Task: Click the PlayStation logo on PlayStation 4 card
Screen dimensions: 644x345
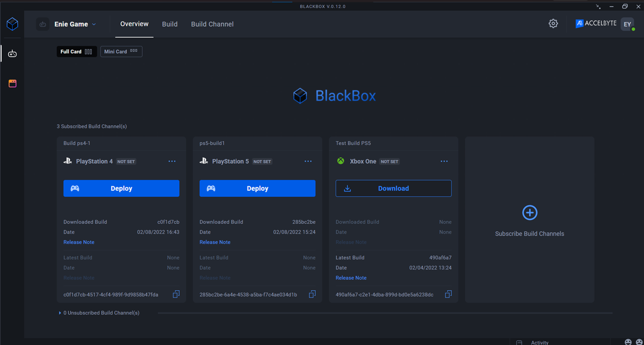Action: pos(68,161)
